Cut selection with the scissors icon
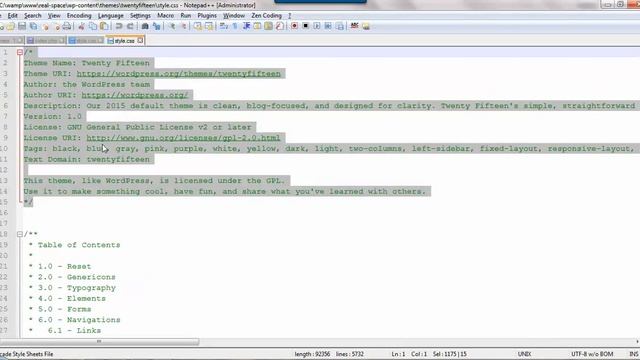 [x=81, y=26]
